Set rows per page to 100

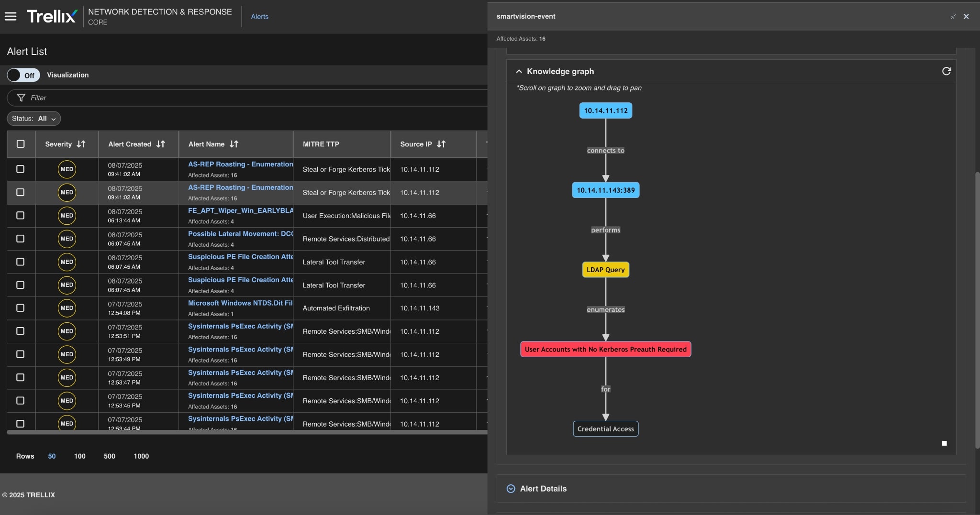click(79, 456)
